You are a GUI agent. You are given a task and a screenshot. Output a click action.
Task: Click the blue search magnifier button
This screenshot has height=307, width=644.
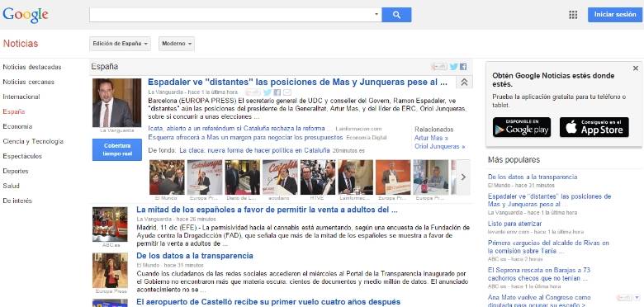point(396,15)
